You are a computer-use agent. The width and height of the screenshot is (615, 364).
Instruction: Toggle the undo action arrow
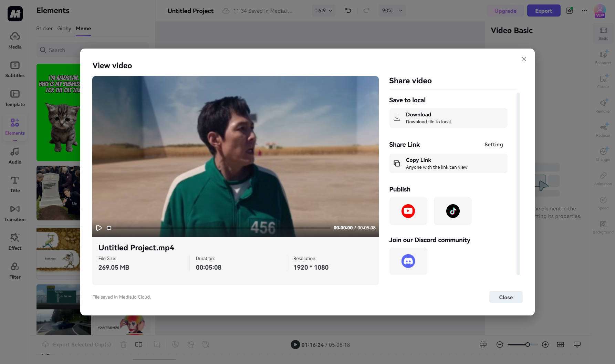click(x=348, y=10)
